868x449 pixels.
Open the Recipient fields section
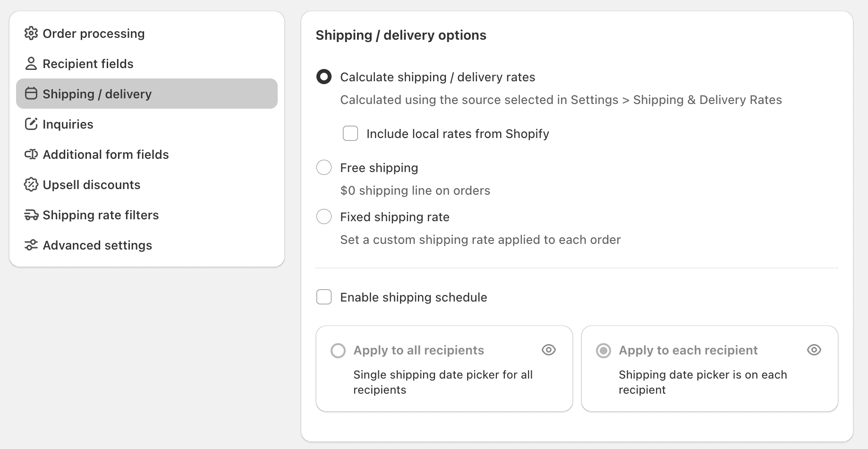coord(88,64)
